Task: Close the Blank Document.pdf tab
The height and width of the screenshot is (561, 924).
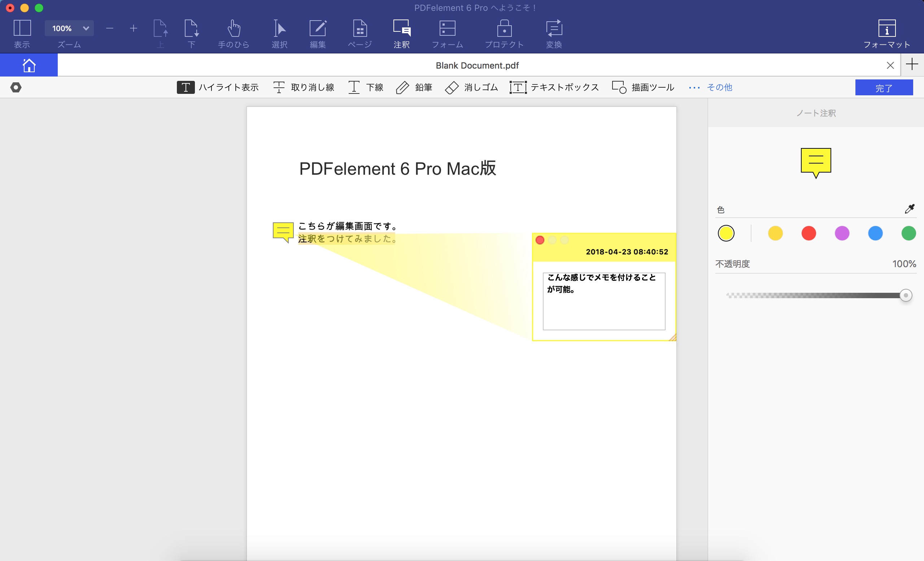Action: (x=890, y=65)
